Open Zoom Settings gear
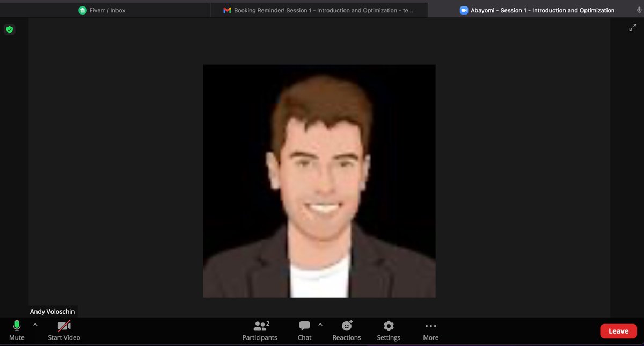644x346 pixels. (389, 330)
